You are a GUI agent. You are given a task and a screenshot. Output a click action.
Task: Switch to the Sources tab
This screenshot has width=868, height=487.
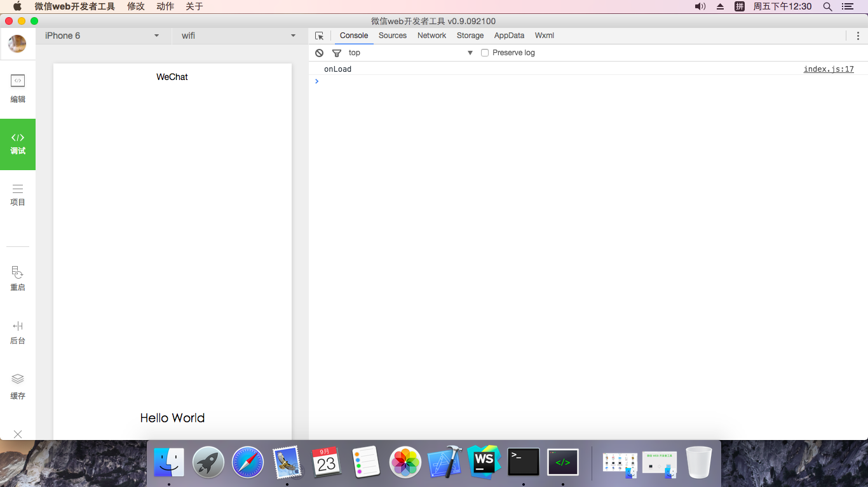point(393,36)
